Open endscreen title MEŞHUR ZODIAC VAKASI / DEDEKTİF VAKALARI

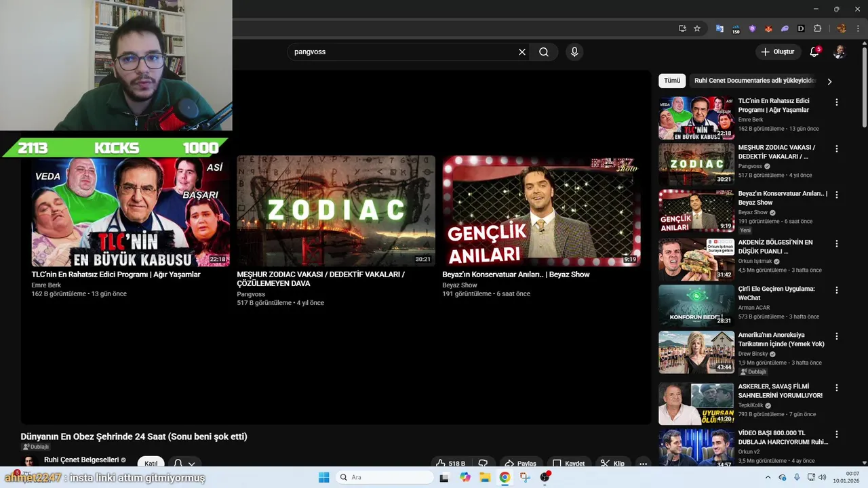click(x=321, y=279)
